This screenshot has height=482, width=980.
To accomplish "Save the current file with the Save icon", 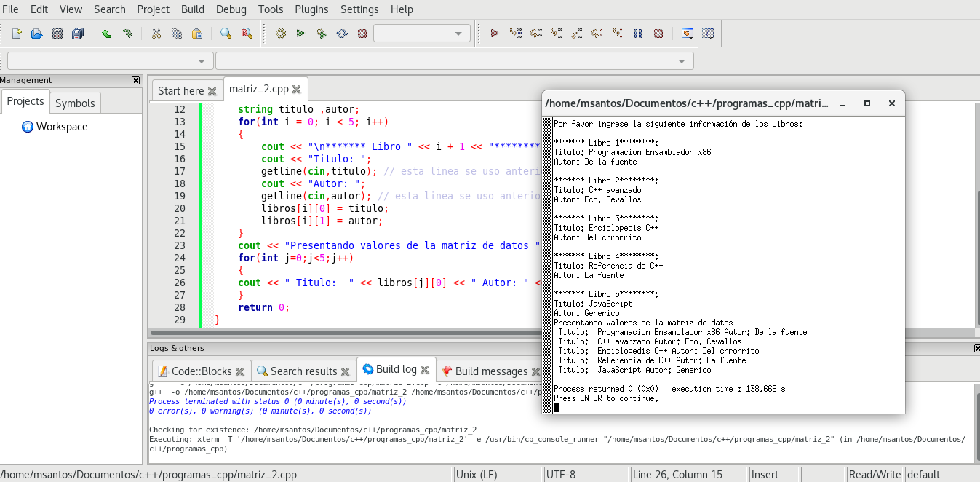I will 57,33.
